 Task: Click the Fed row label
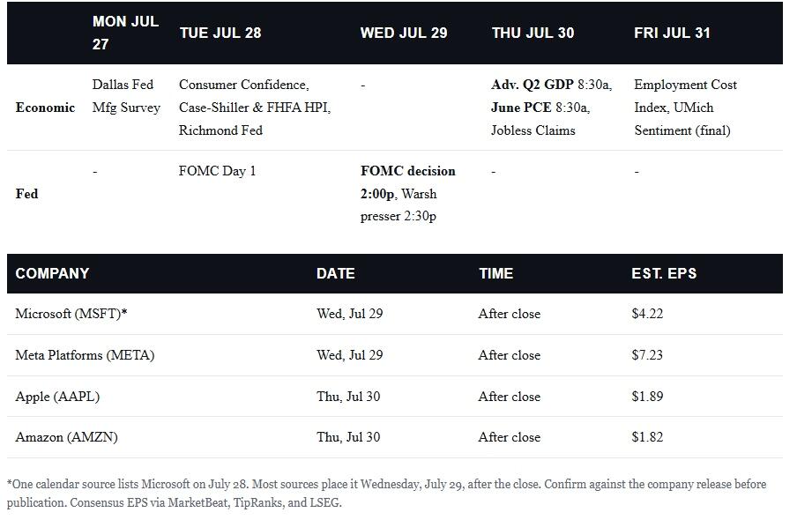[x=26, y=194]
